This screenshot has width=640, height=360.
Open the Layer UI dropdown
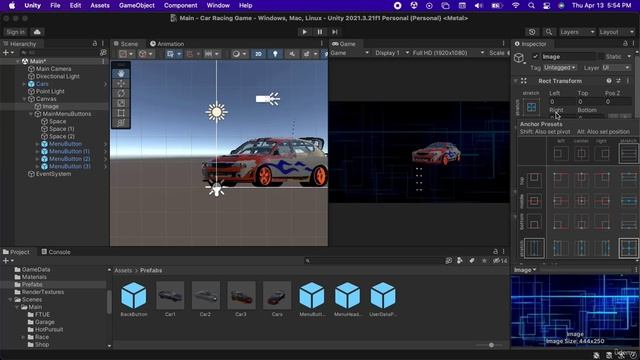coord(616,68)
